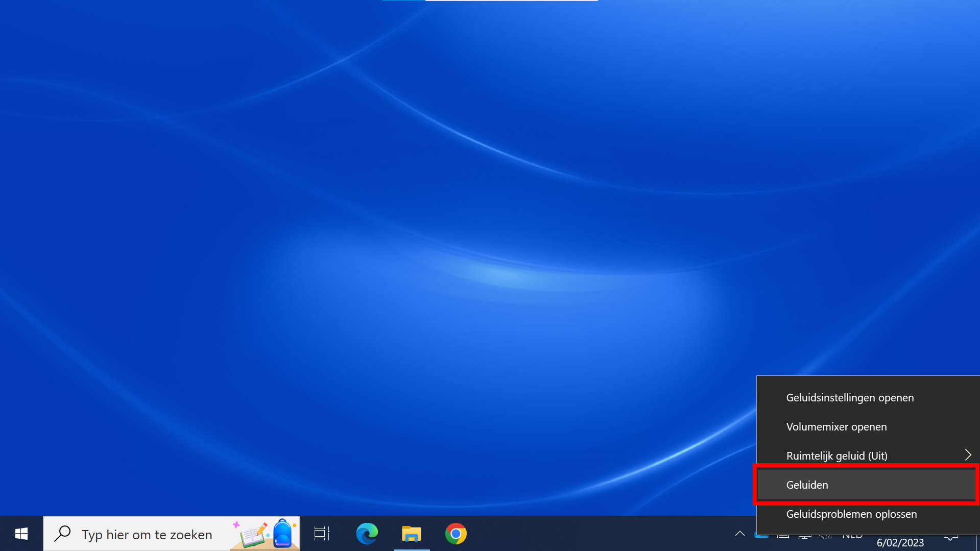Select 'Geluidsproblemen oplossen' from the menu
980x551 pixels.
coord(851,514)
